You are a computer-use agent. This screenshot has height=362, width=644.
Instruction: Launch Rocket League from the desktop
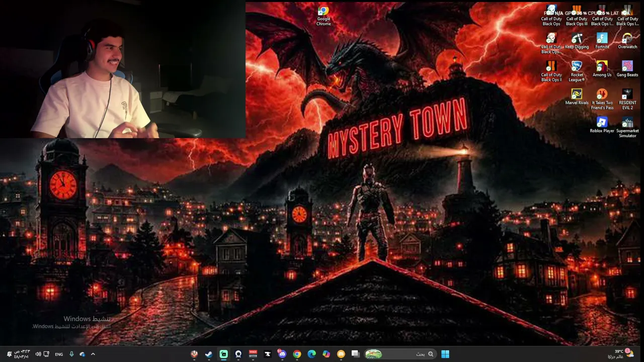click(577, 71)
